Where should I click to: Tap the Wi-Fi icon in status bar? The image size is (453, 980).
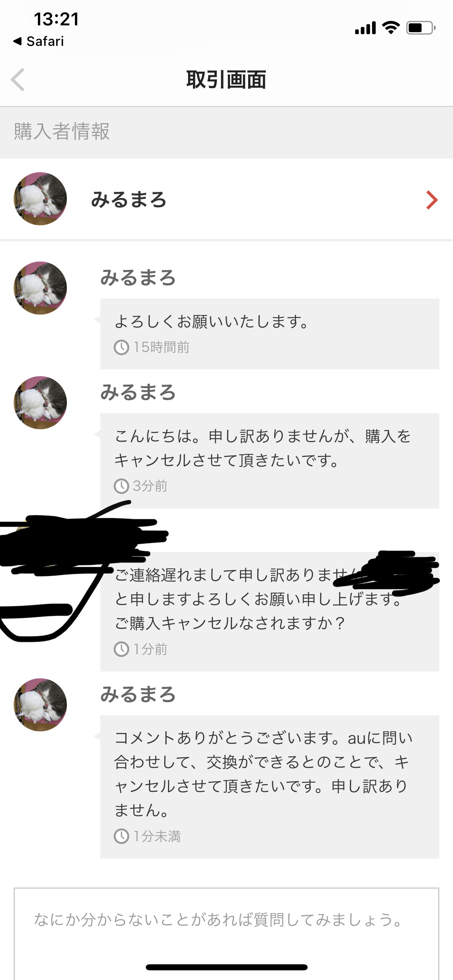391,28
